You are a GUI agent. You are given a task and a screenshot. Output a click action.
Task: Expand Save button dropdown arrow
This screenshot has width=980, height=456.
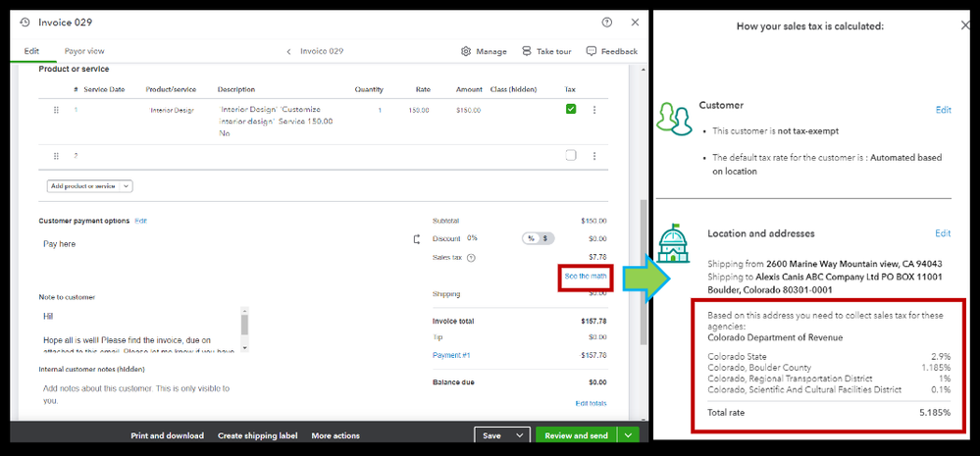(x=518, y=435)
